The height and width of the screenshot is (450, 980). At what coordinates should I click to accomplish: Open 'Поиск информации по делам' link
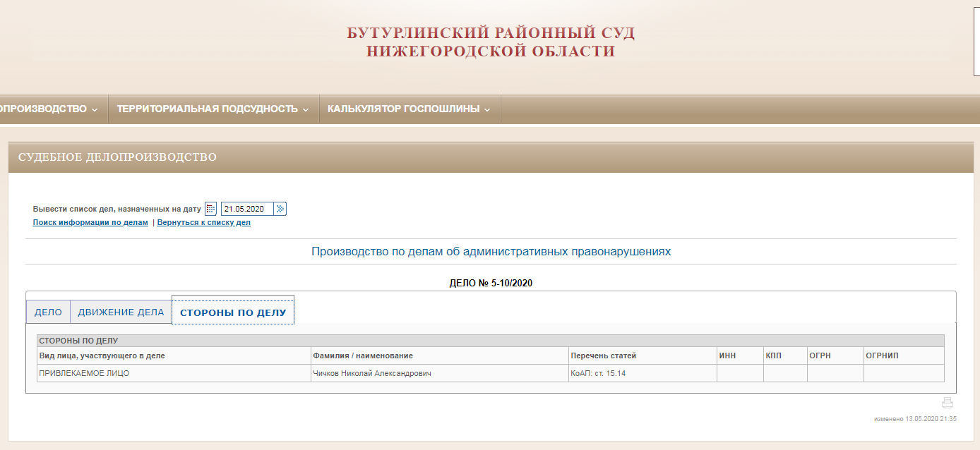coord(90,223)
